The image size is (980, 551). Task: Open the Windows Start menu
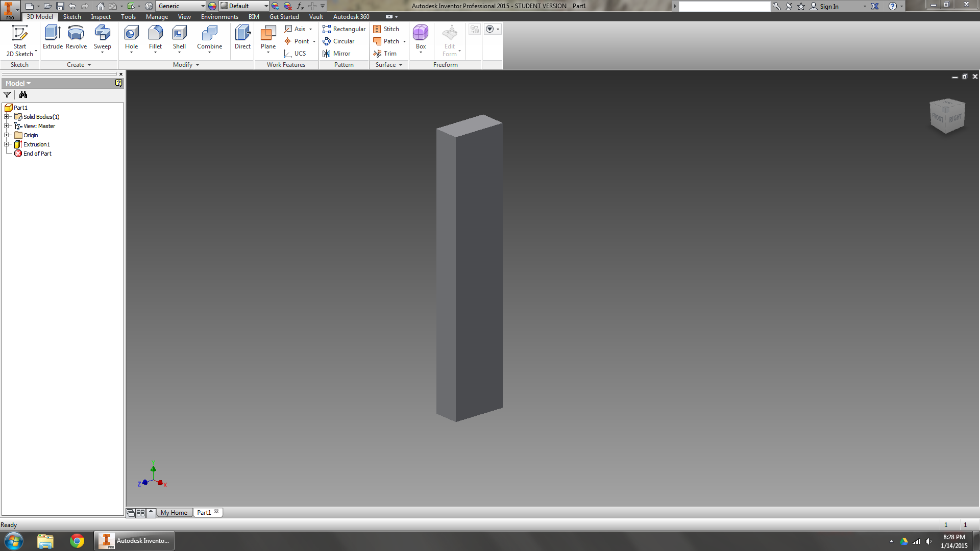tap(14, 541)
